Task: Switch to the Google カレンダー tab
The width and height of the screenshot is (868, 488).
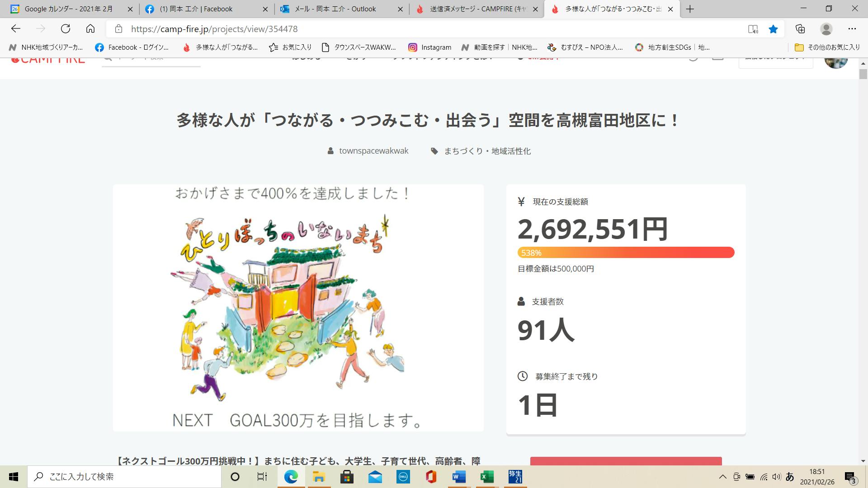Action: 69,9
